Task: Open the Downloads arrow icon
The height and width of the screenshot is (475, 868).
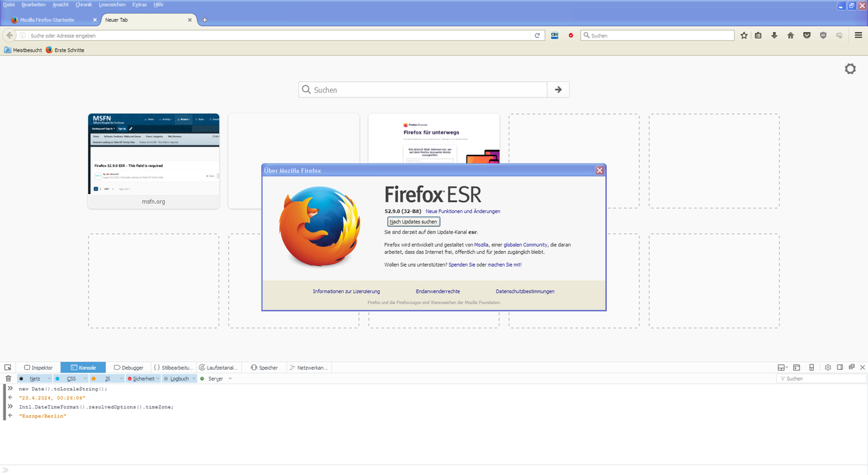Action: click(774, 35)
